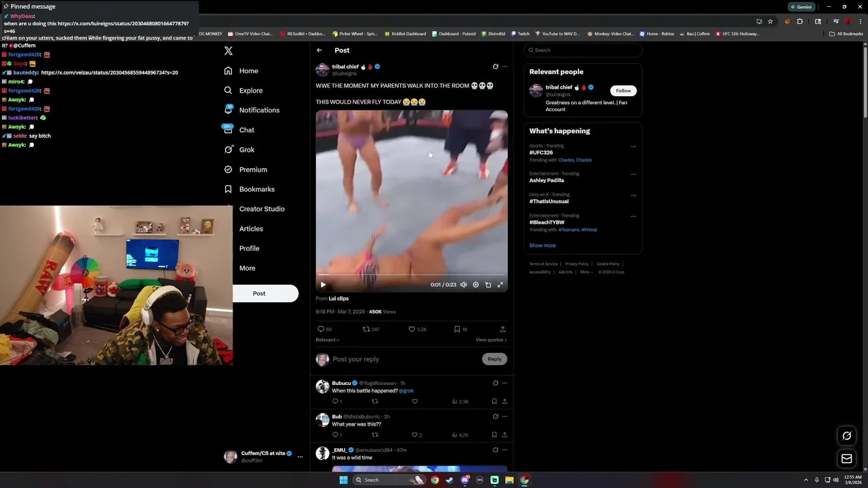
Task: Open Notifications in the sidebar
Action: [x=252, y=110]
